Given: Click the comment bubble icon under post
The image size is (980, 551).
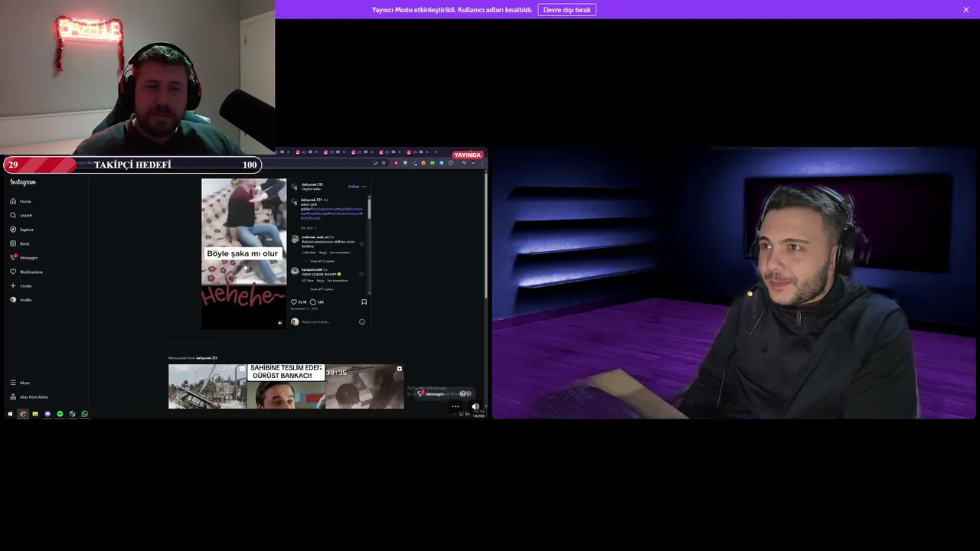Looking at the screenshot, I should click(x=312, y=302).
